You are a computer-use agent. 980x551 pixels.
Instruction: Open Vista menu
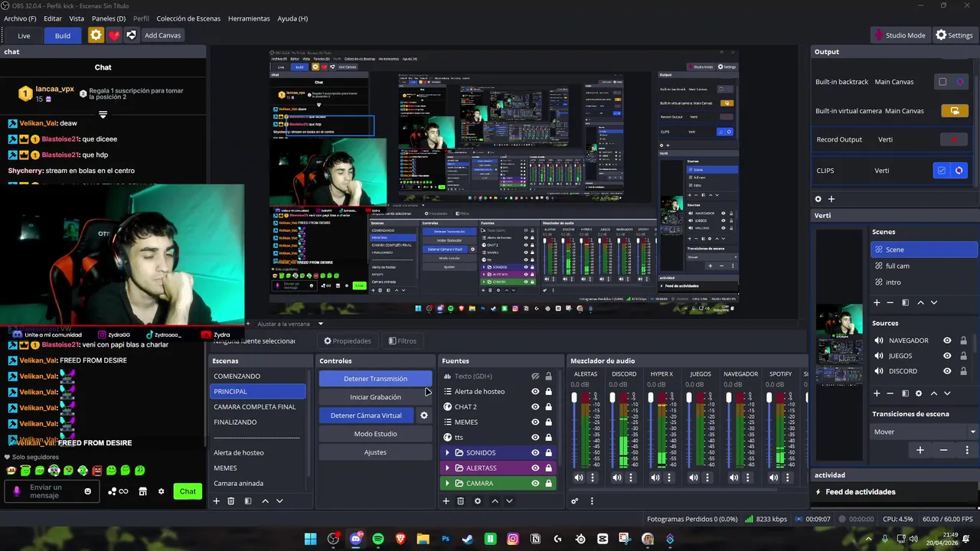(77, 18)
